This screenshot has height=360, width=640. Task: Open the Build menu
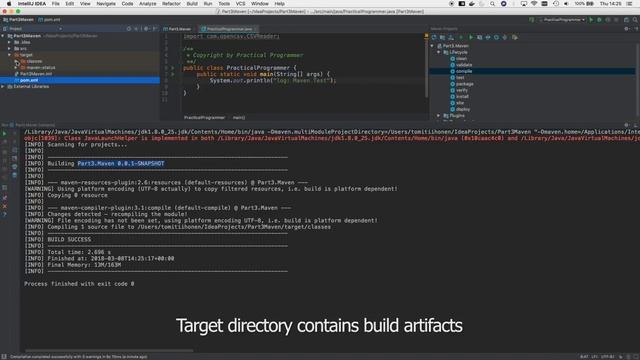click(192, 4)
